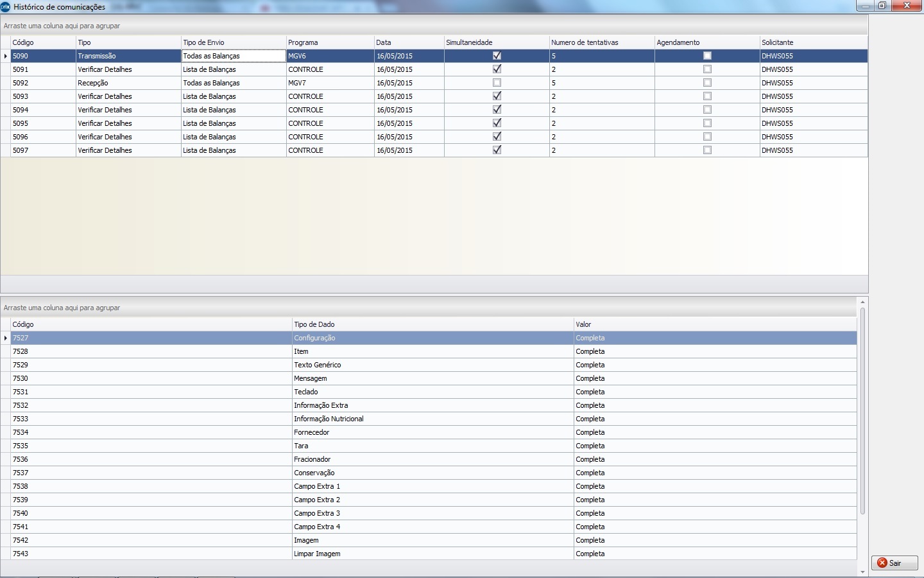Toggle Simultaneidade checkbox for row 5091
This screenshot has width=924, height=578.
click(x=497, y=69)
